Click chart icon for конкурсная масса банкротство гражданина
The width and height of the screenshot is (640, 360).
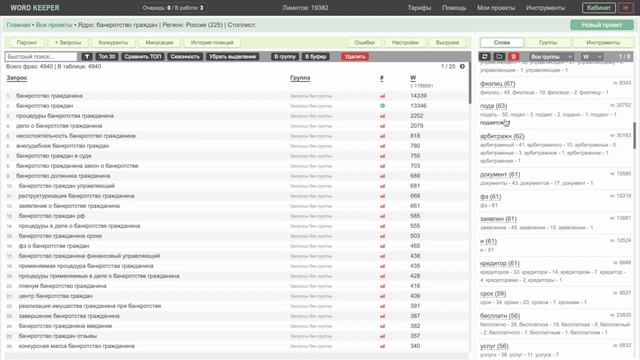382,346
